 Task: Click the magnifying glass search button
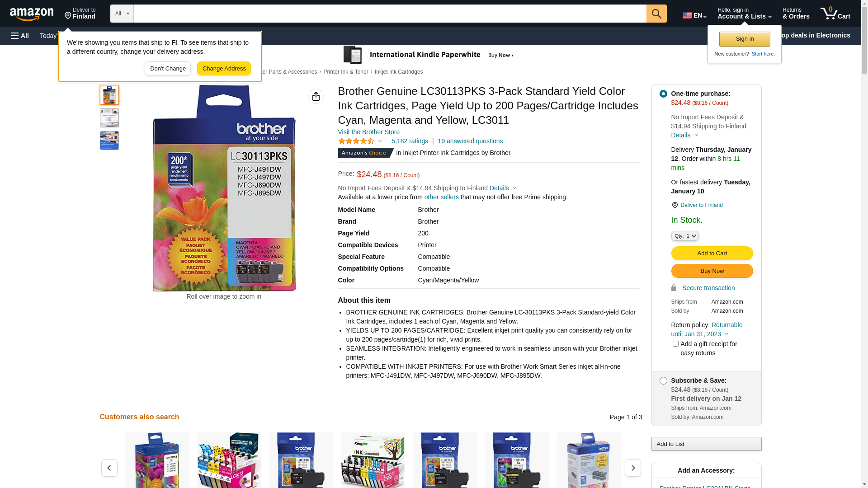click(x=656, y=14)
